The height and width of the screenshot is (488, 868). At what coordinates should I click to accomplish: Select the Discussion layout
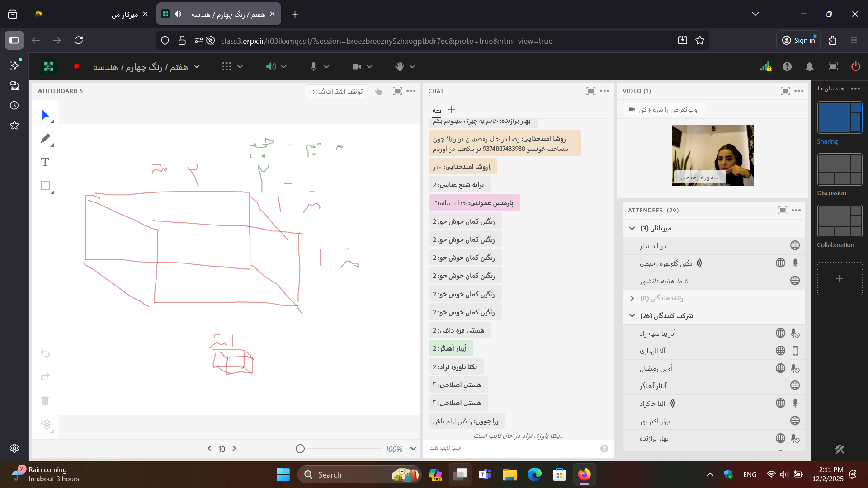pyautogui.click(x=840, y=169)
